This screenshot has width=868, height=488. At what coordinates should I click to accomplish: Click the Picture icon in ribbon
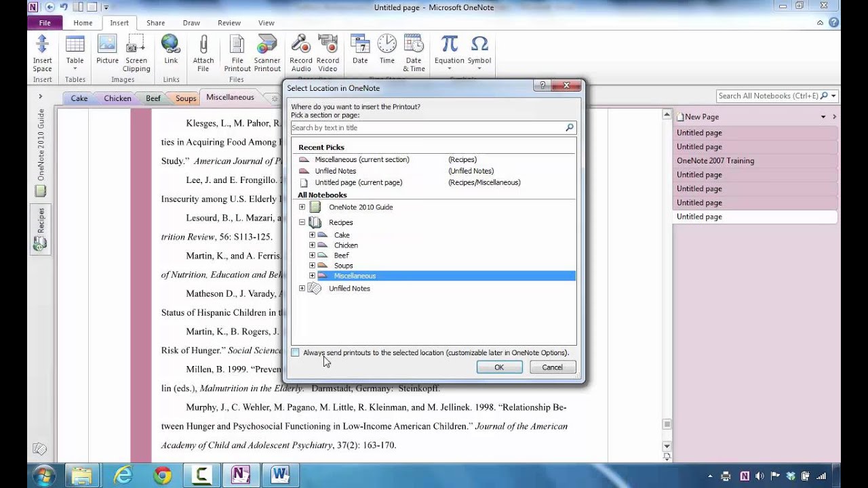(x=107, y=45)
